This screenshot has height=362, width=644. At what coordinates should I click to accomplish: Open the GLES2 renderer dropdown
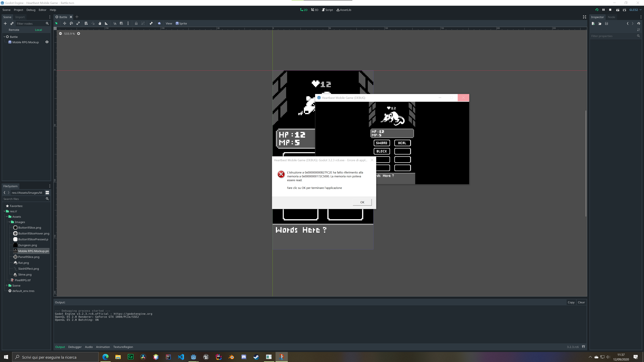(635, 10)
